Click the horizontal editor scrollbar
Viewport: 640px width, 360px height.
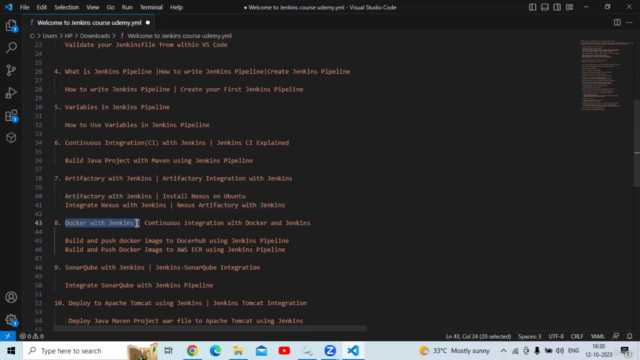click(x=210, y=328)
